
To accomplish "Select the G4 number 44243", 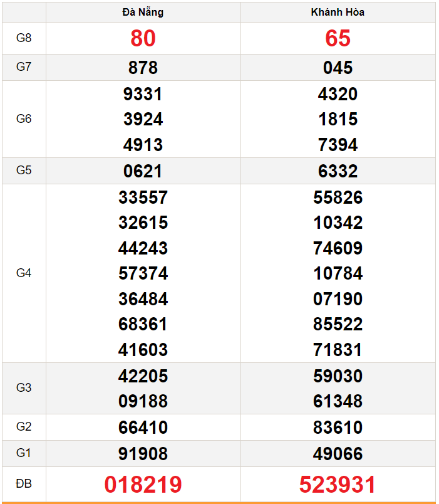I will [143, 248].
